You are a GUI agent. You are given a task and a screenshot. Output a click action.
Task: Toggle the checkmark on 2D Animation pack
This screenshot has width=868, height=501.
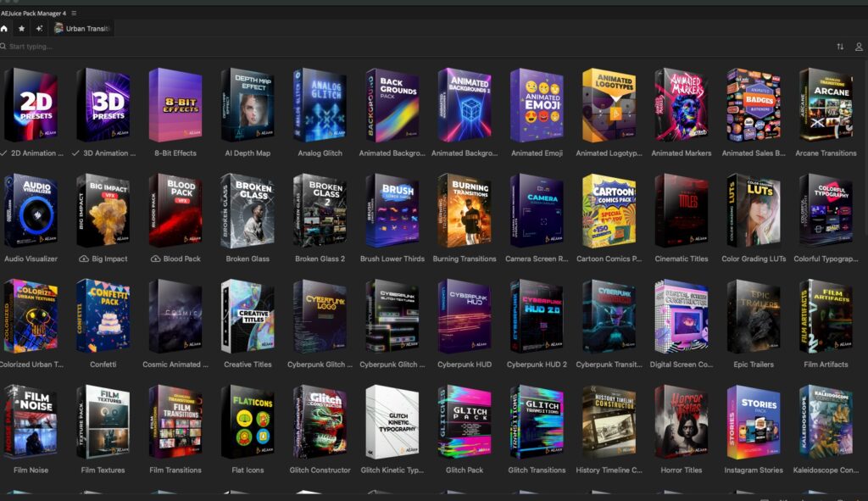click(x=5, y=153)
